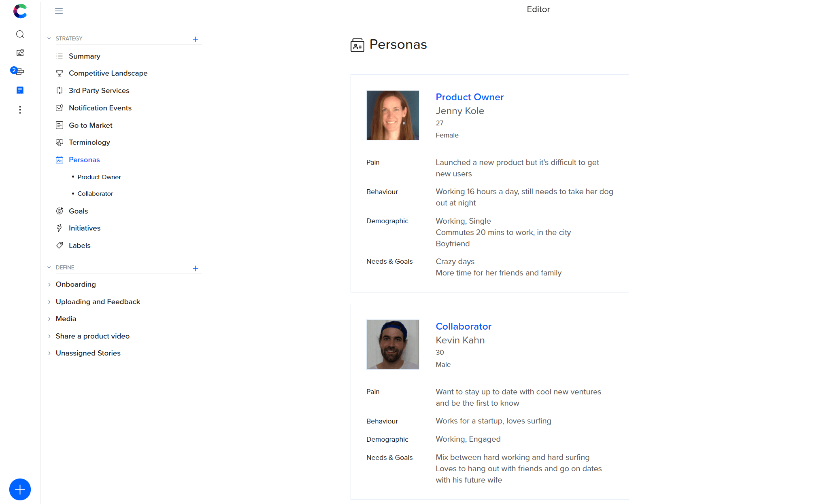Click the search icon in sidebar
840x504 pixels.
tap(19, 34)
